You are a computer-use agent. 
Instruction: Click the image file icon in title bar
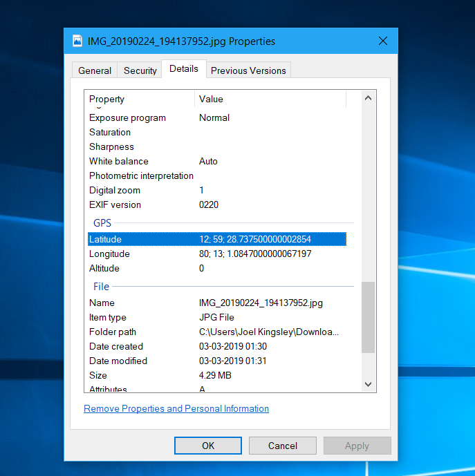click(x=77, y=41)
